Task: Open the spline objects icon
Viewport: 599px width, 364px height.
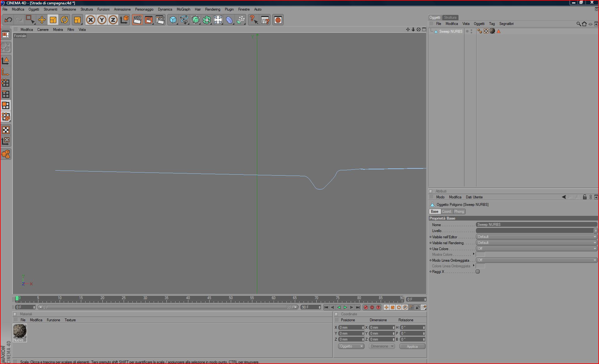Action: coord(184,20)
